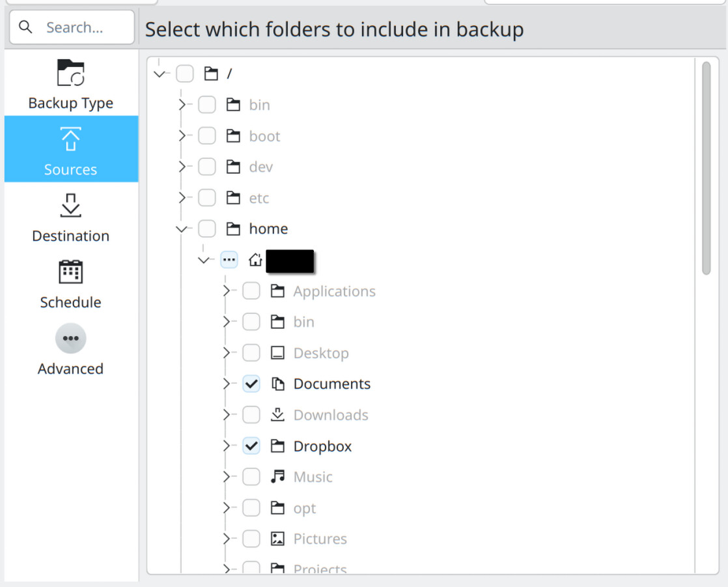
Task: Click the Pictures folder image icon
Action: (x=277, y=539)
